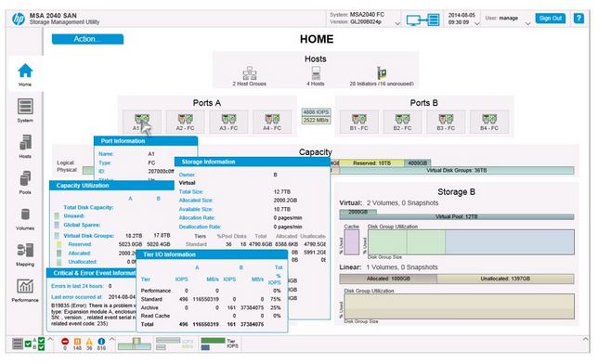This screenshot has height=364, width=598.
Task: Click the Port Information popup title
Action: point(123,141)
